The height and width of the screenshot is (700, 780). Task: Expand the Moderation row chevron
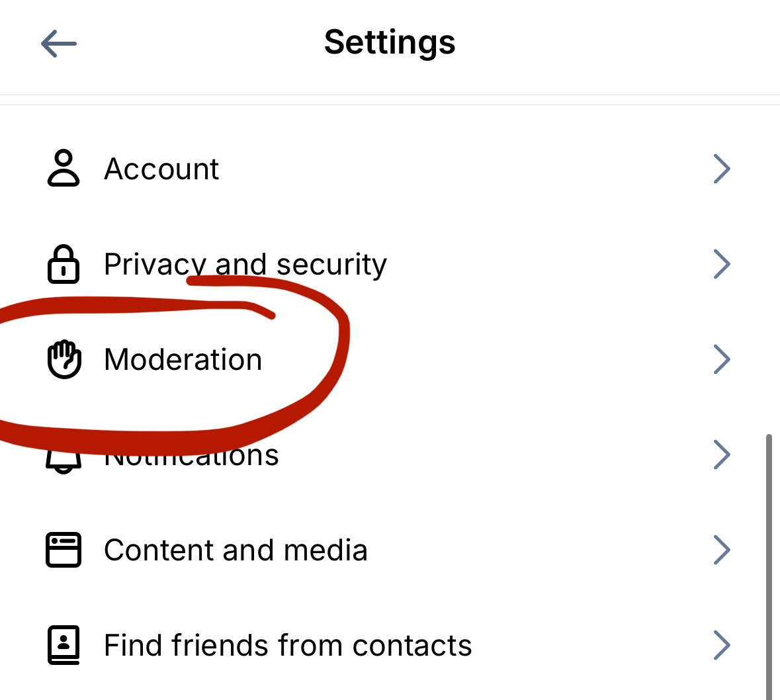coord(722,359)
